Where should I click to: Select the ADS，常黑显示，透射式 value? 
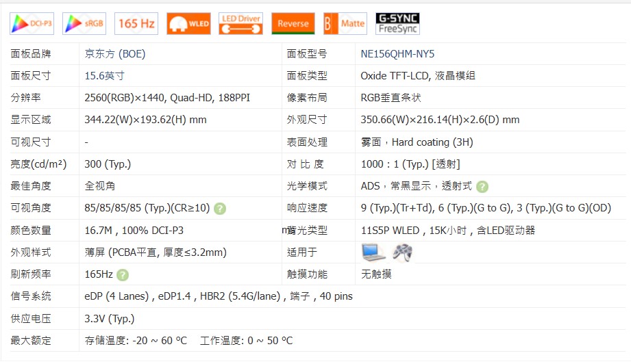tap(416, 186)
